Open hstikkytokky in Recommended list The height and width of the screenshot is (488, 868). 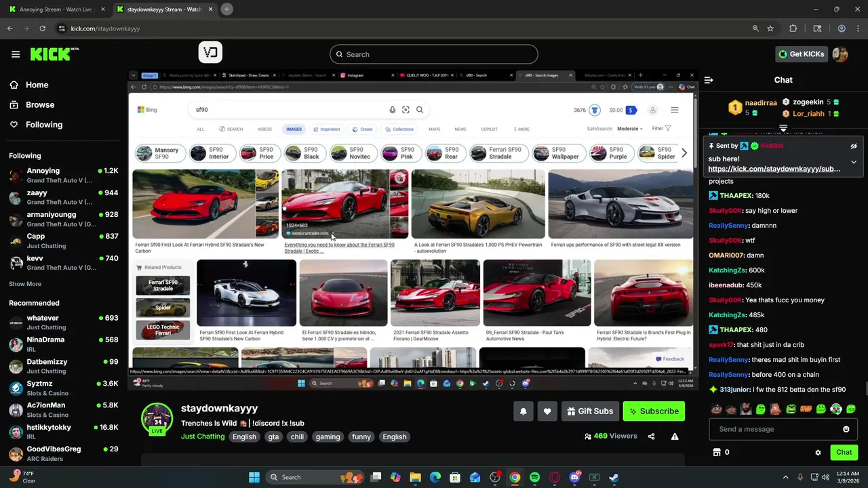pos(64,432)
